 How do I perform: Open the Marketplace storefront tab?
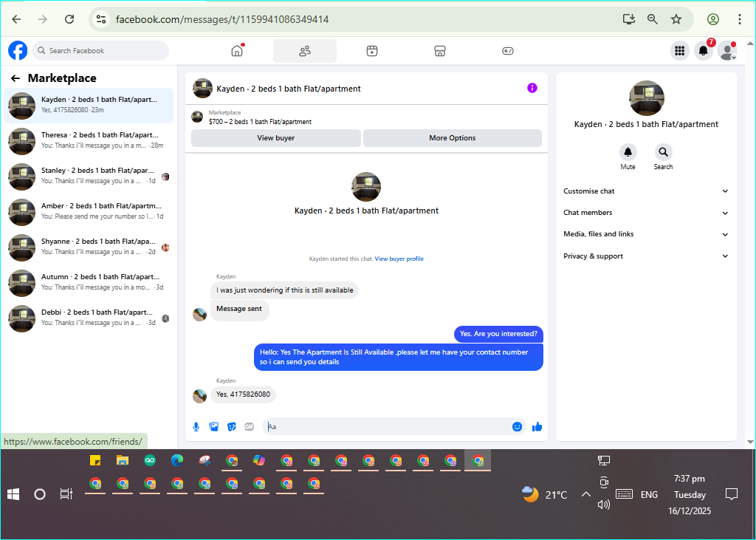440,51
